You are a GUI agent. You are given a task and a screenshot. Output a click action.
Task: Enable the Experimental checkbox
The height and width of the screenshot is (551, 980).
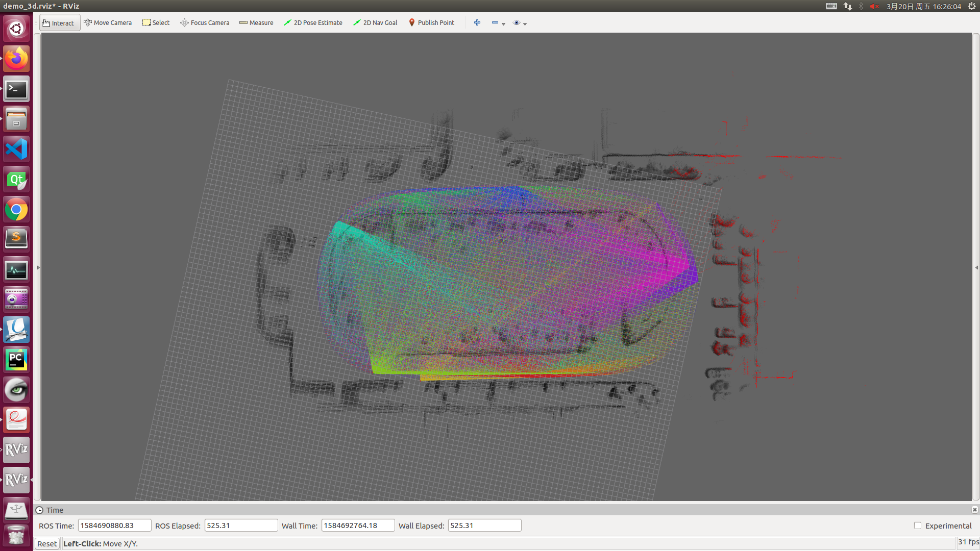pyautogui.click(x=918, y=525)
